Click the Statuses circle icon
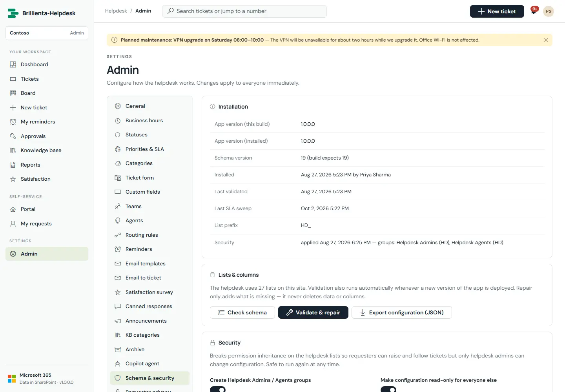 point(118,134)
